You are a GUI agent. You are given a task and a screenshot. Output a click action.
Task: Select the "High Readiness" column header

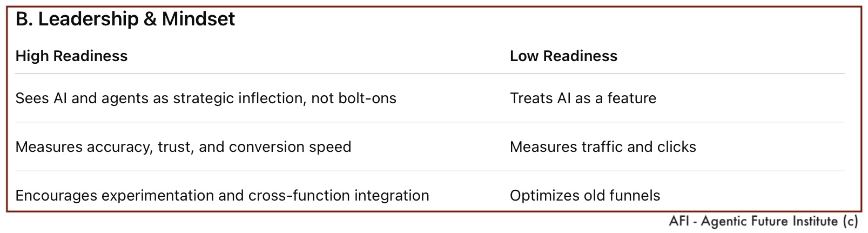click(71, 56)
